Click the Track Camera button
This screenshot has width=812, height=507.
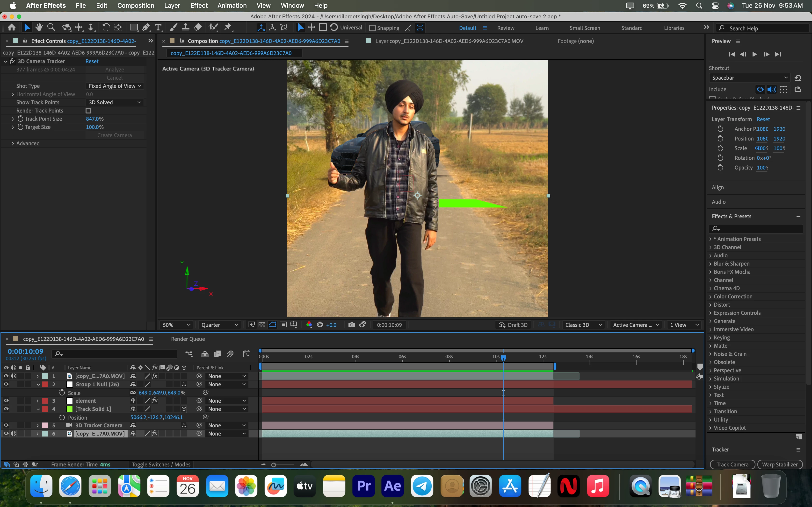[x=732, y=464]
